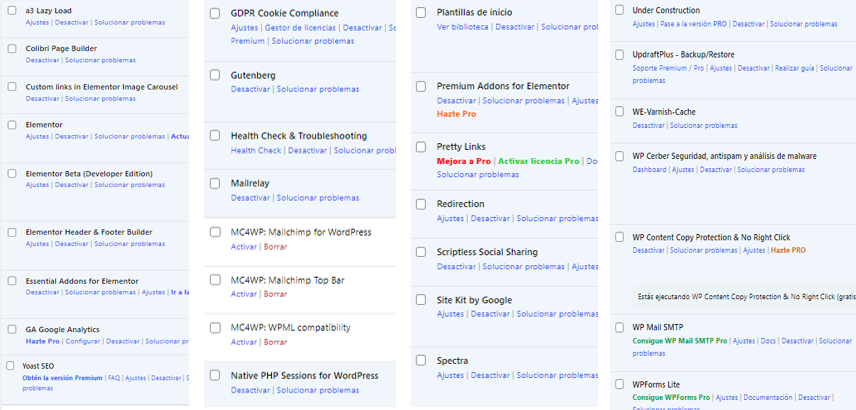This screenshot has height=410, width=856.
Task: Click Hazte PRO under WP Content Copy Protection
Action: click(788, 251)
